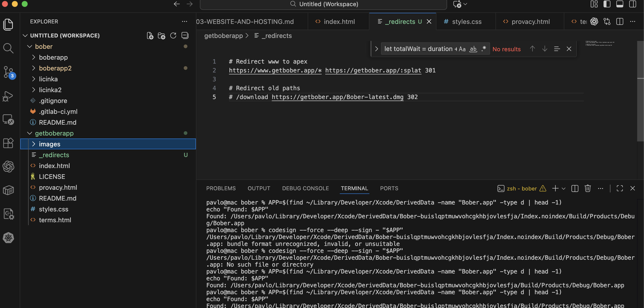Viewport: 644px width, 308px height.
Task: Toggle regular expression search option
Action: pos(484,49)
